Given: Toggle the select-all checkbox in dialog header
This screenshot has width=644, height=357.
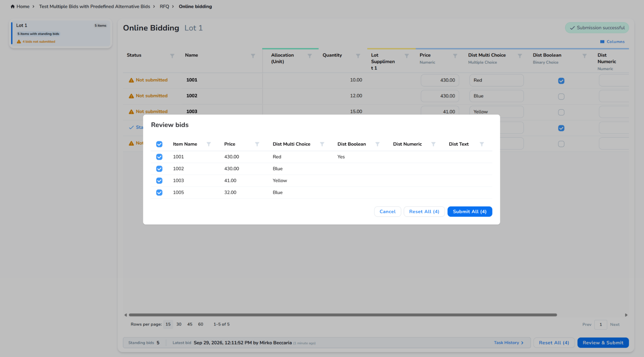Looking at the screenshot, I should pos(159,144).
